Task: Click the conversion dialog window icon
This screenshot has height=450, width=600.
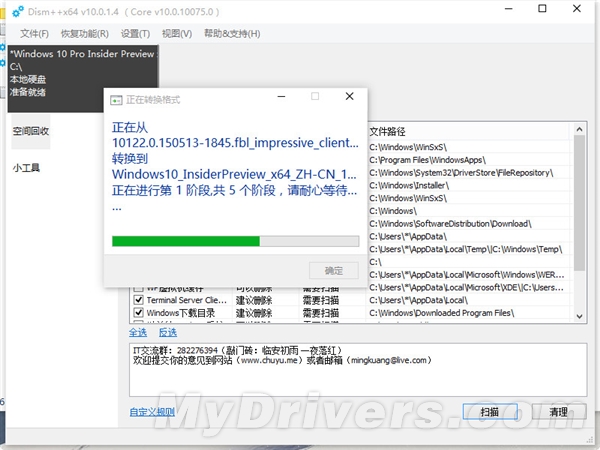Action: (116, 100)
